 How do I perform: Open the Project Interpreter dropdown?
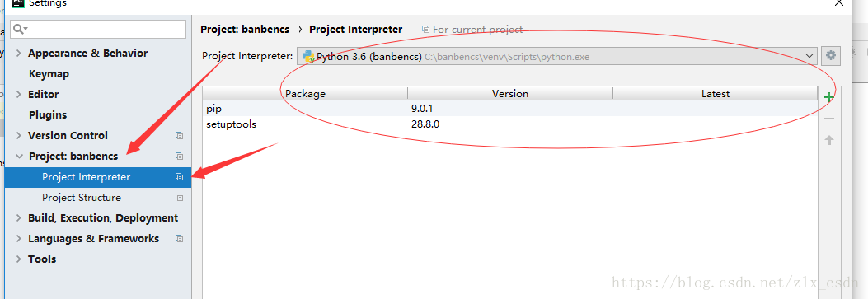click(557, 56)
